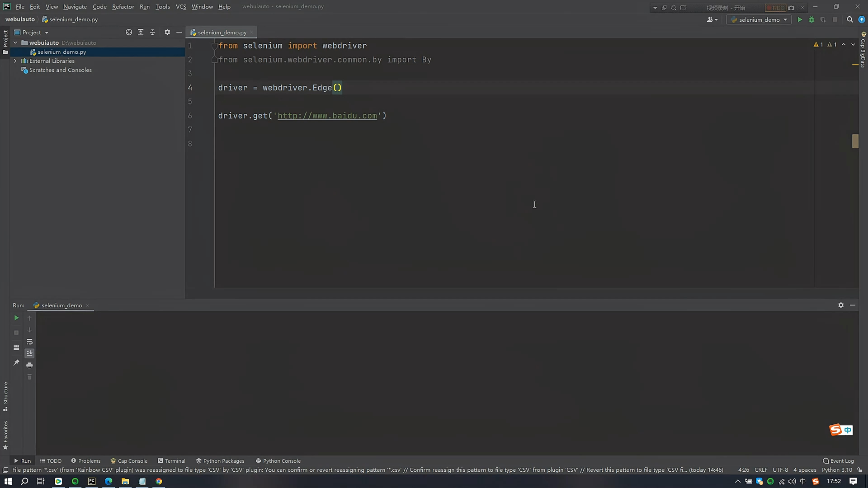Click the editor vertical scrollbar thumb

(x=855, y=141)
